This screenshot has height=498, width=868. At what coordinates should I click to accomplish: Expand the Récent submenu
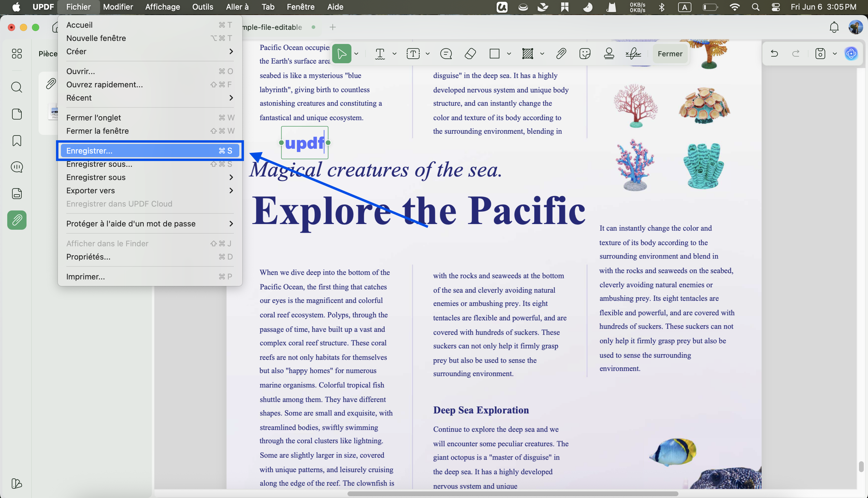click(x=150, y=98)
